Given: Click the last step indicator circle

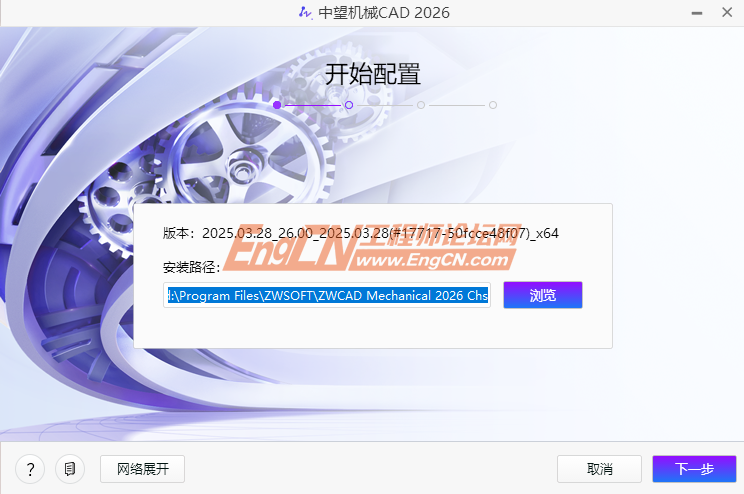Looking at the screenshot, I should point(493,105).
